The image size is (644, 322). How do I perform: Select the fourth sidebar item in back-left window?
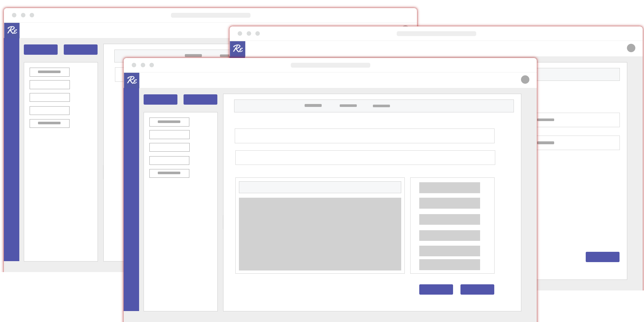50,111
